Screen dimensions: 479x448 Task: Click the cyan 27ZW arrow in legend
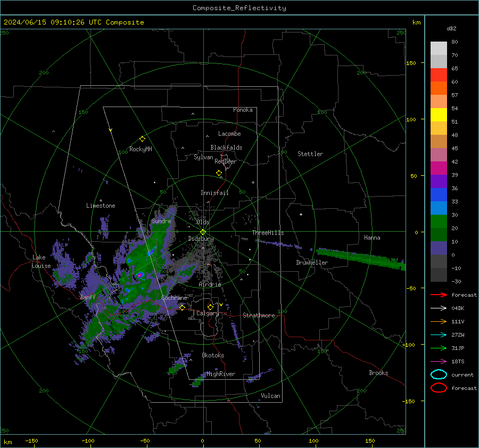pos(439,335)
